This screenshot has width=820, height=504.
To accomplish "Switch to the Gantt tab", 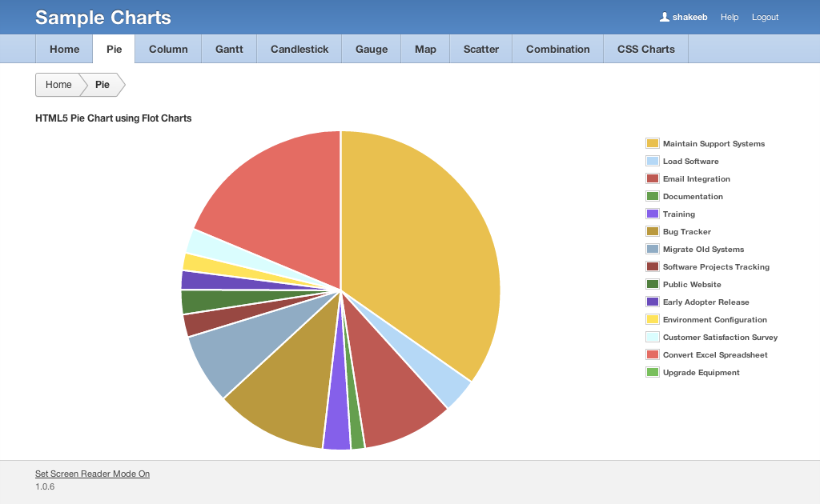I will coord(229,49).
